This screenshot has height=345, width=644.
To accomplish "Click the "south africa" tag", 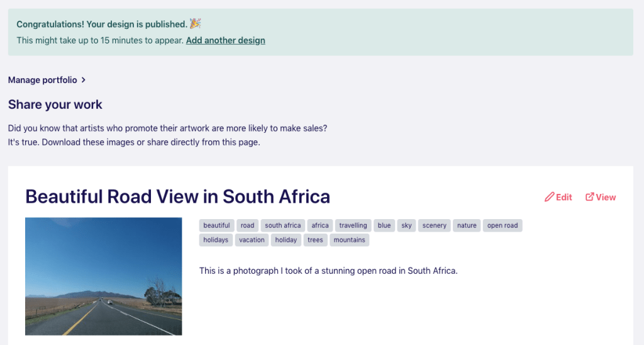I will click(282, 225).
